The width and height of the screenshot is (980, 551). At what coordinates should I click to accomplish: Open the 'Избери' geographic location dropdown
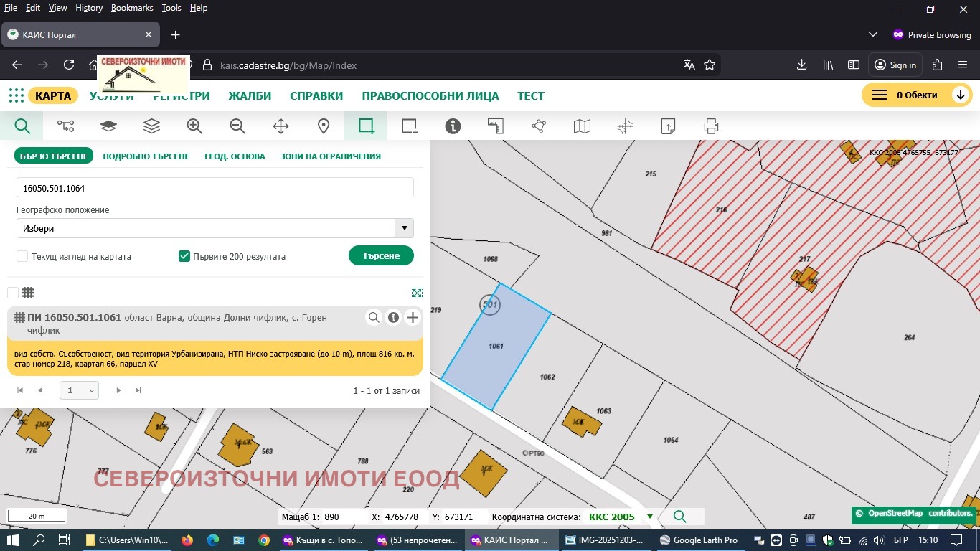coord(215,228)
